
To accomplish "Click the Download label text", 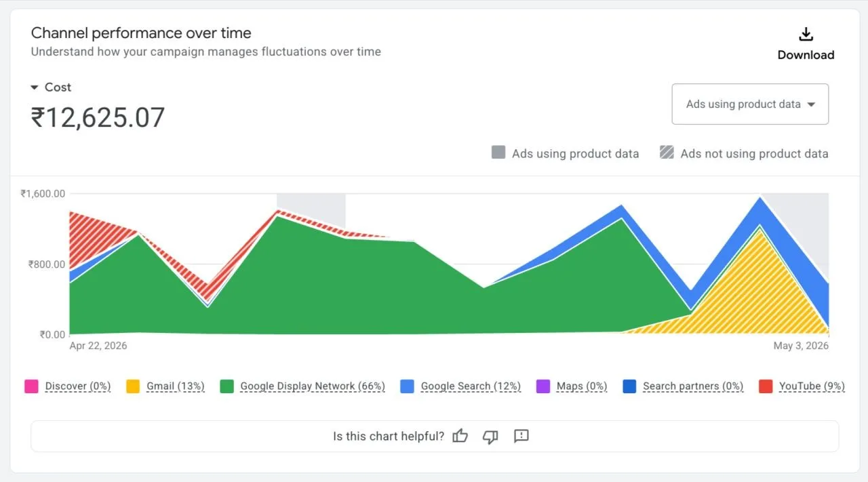I will [806, 55].
